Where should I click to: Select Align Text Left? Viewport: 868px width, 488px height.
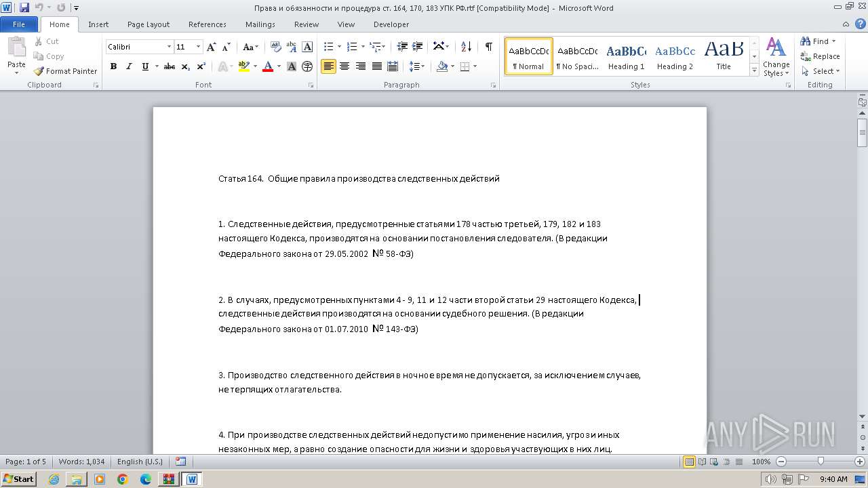328,66
